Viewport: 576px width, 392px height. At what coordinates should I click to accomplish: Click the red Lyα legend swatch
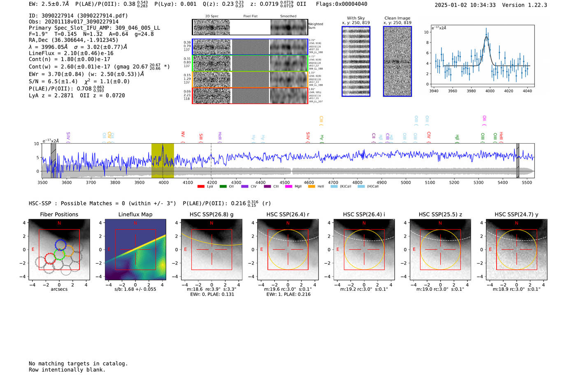click(x=201, y=187)
